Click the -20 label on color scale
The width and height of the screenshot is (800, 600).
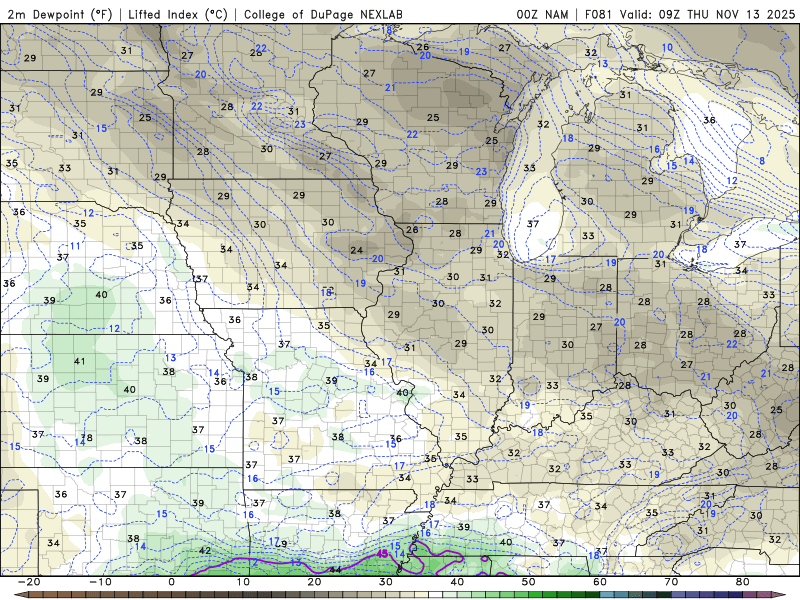[29, 582]
